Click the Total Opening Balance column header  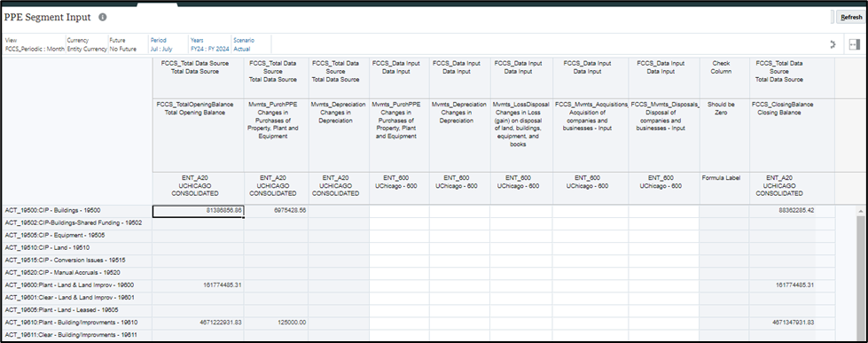click(x=195, y=108)
